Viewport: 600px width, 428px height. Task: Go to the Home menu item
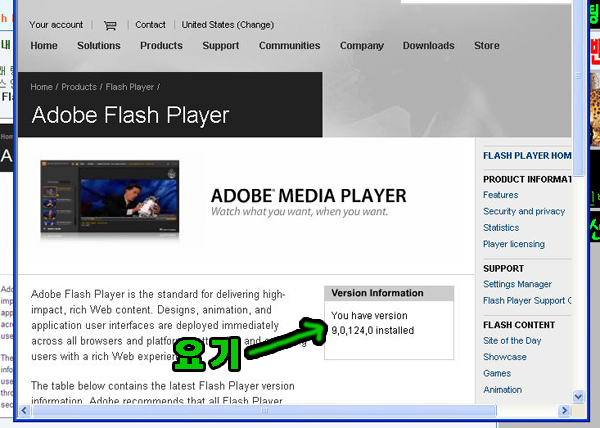[x=44, y=46]
